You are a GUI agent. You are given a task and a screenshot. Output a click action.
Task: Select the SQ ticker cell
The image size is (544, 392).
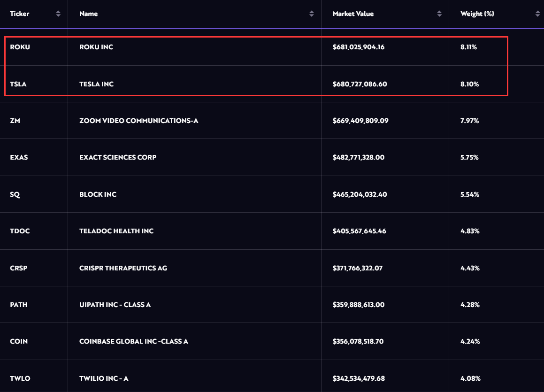(x=15, y=194)
